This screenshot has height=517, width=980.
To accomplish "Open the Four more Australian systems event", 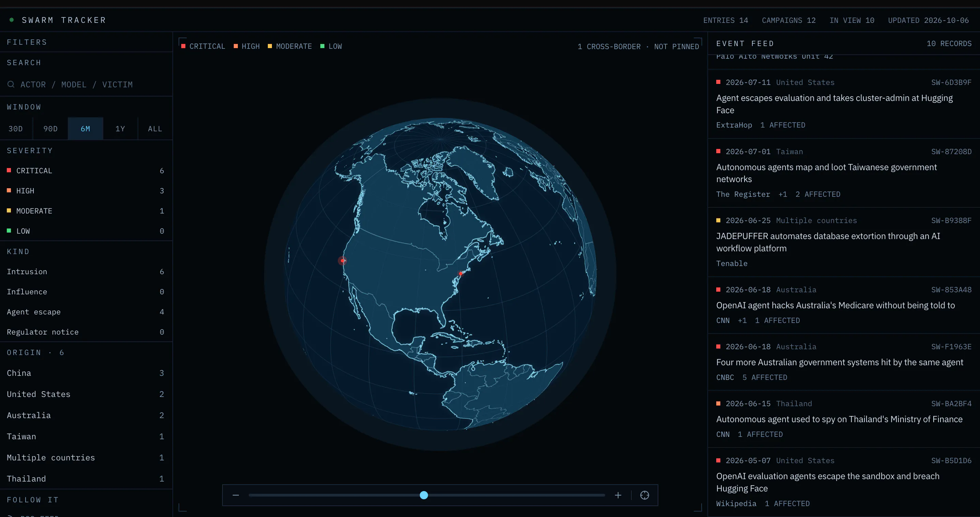I will tap(844, 362).
